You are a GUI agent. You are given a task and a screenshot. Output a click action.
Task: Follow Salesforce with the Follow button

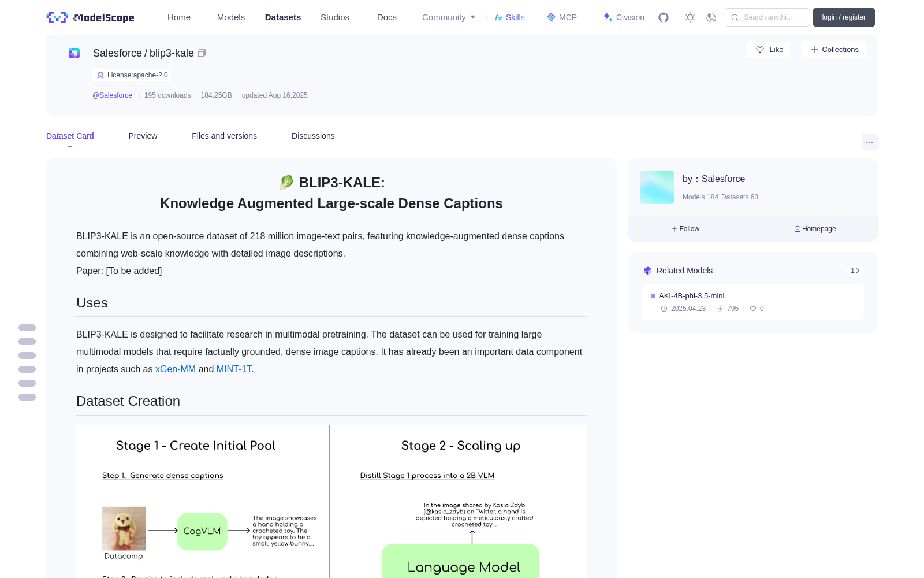685,229
